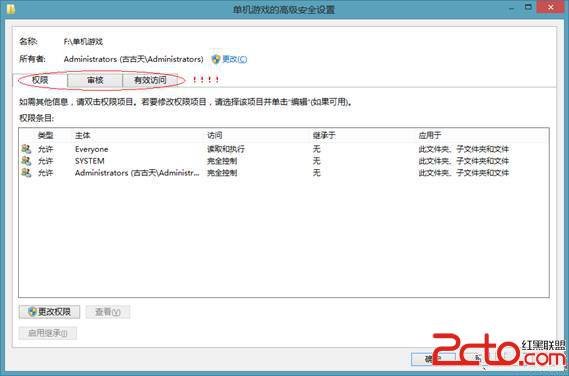This screenshot has height=376, width=569.
Task: Select the Administrators principal entry
Action: [137, 173]
